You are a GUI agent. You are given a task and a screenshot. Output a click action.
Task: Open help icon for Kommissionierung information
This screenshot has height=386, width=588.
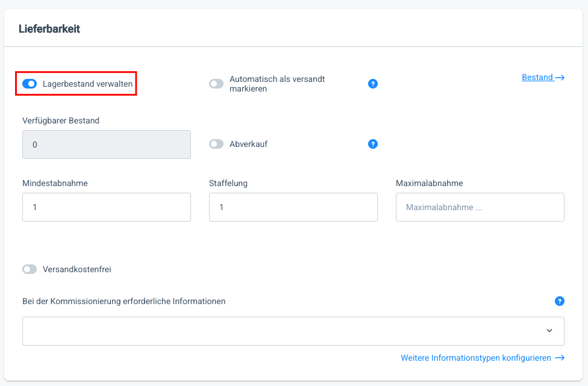[560, 301]
